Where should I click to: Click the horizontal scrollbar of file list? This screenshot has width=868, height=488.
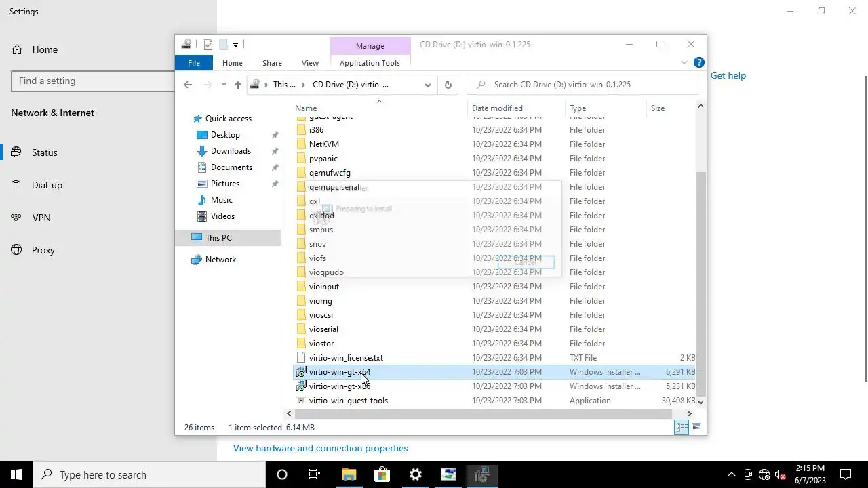(483, 413)
